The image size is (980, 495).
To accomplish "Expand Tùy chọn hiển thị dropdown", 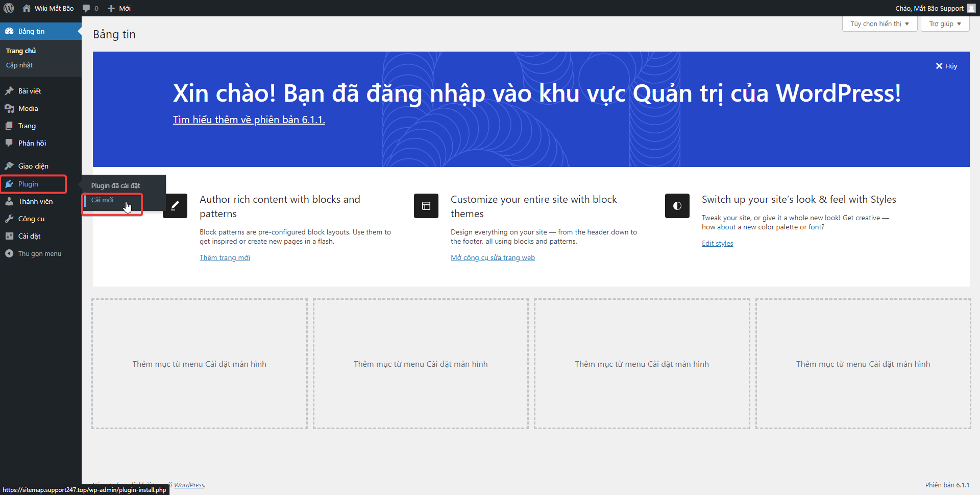I will 879,23.
